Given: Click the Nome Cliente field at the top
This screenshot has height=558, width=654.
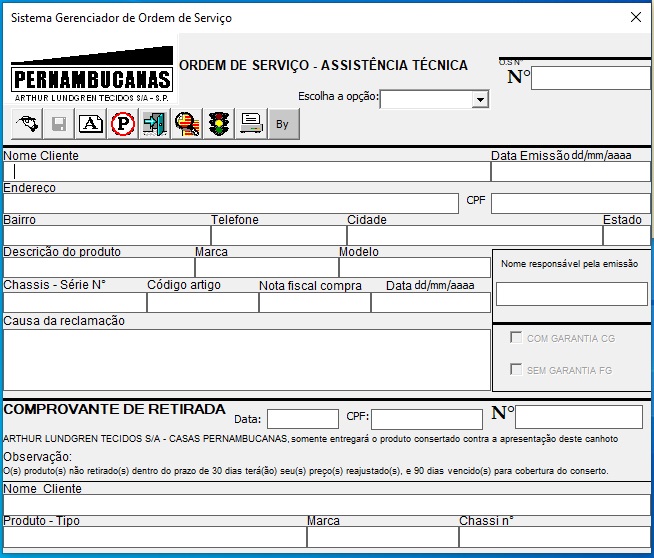Looking at the screenshot, I should pos(247,171).
